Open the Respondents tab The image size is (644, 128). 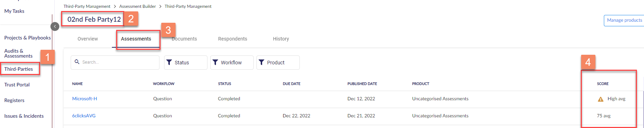point(233,39)
